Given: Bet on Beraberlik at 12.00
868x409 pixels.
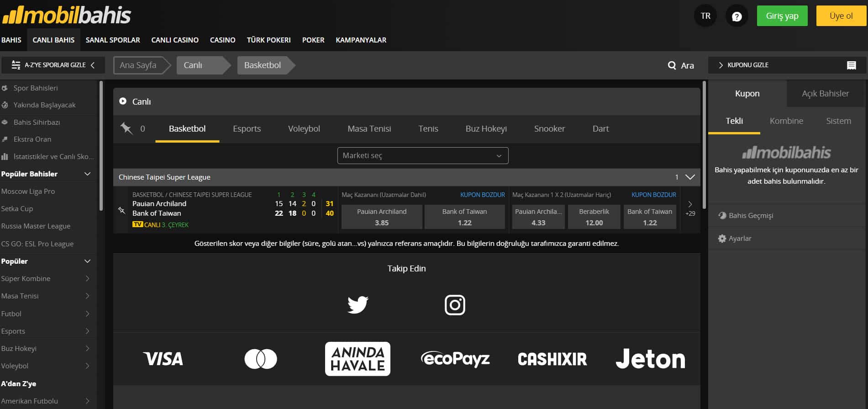Looking at the screenshot, I should 594,217.
